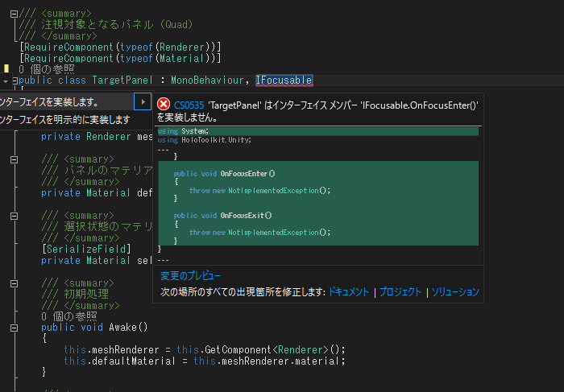Click the SerializeField attribute
Screen dimensions: 564x392
coord(86,249)
